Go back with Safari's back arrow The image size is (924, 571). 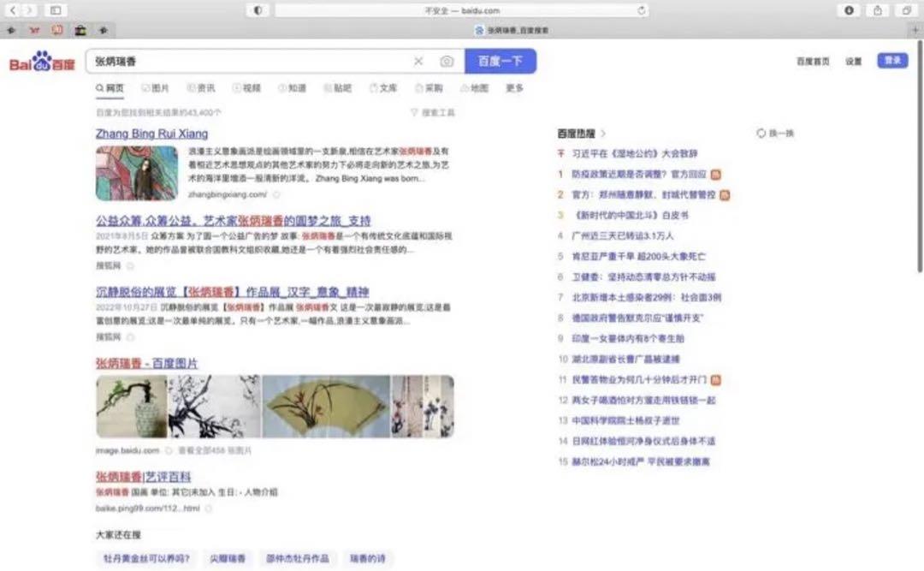click(x=12, y=10)
